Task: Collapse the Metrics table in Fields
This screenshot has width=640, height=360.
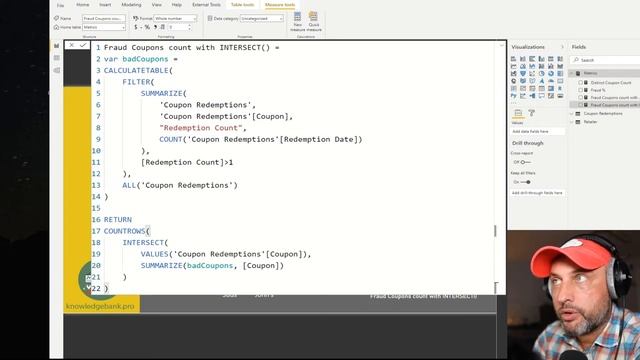Action: tap(572, 73)
